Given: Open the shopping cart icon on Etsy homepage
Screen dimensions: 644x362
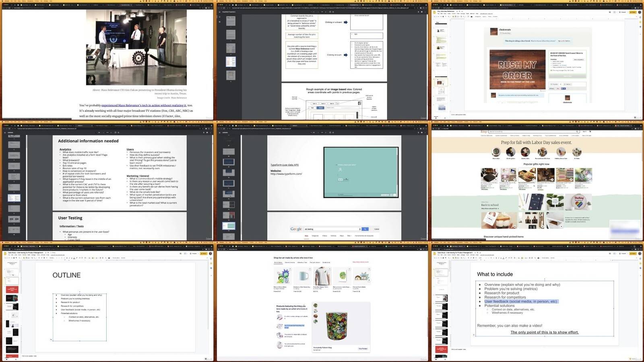Looking at the screenshot, I should point(590,131).
